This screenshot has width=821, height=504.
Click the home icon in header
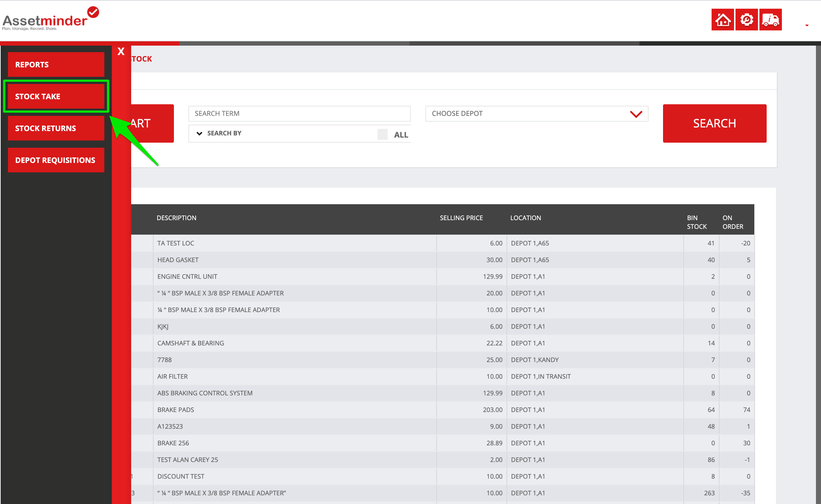[x=722, y=20]
